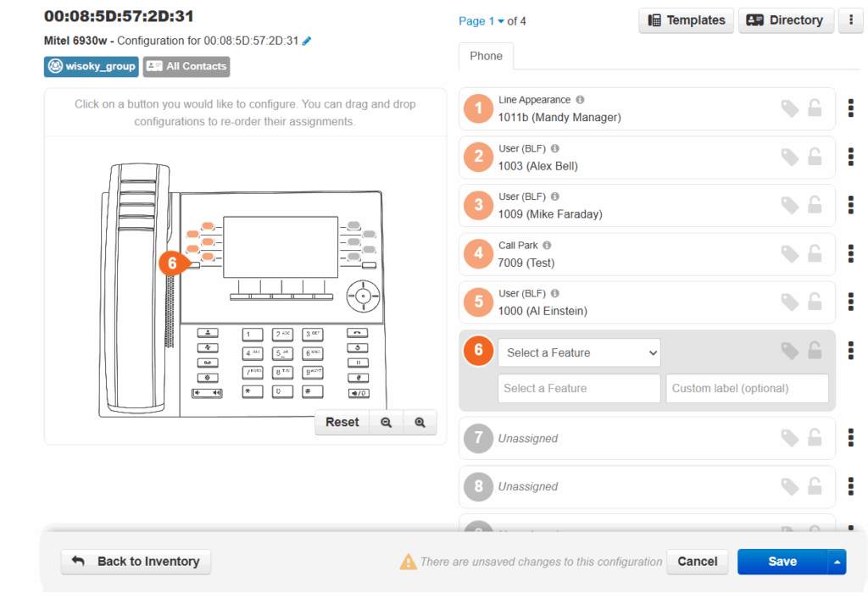
Task: Click zoom in magnifier on phone diagram
Action: coord(420,422)
